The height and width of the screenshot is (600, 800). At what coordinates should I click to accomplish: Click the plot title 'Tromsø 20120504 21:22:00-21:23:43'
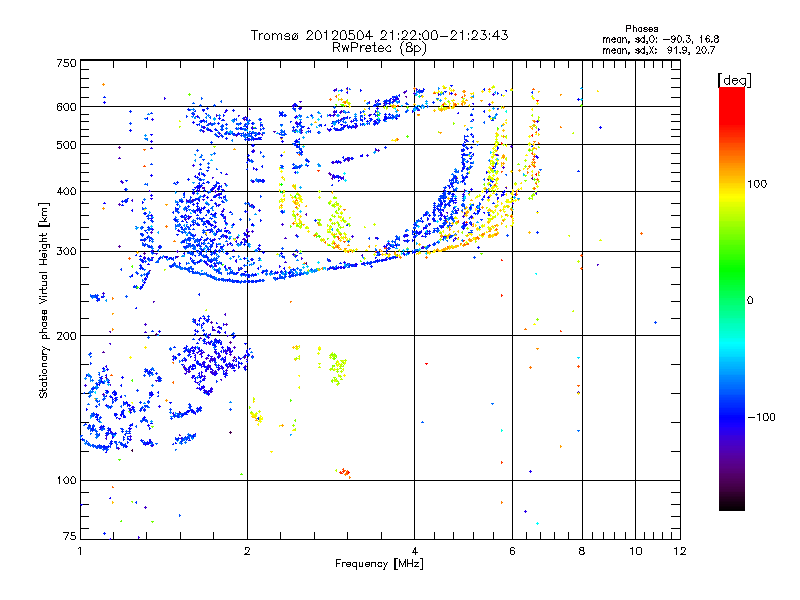pyautogui.click(x=379, y=35)
